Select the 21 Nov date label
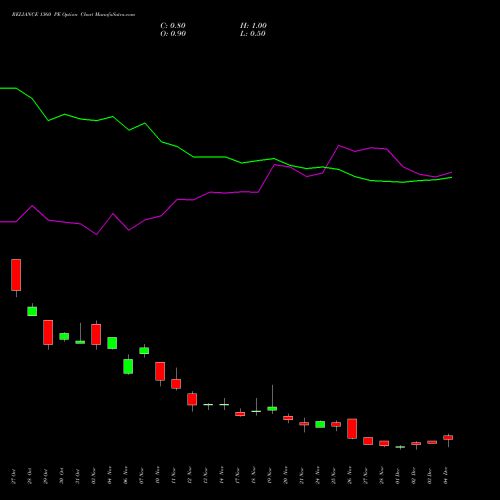The image size is (500, 500). [x=302, y=476]
